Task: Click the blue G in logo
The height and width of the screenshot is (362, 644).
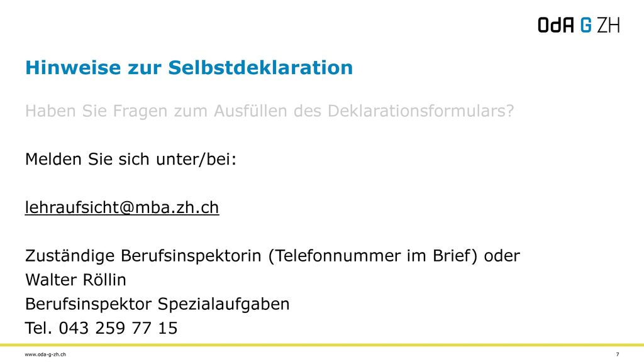Action: click(x=586, y=25)
